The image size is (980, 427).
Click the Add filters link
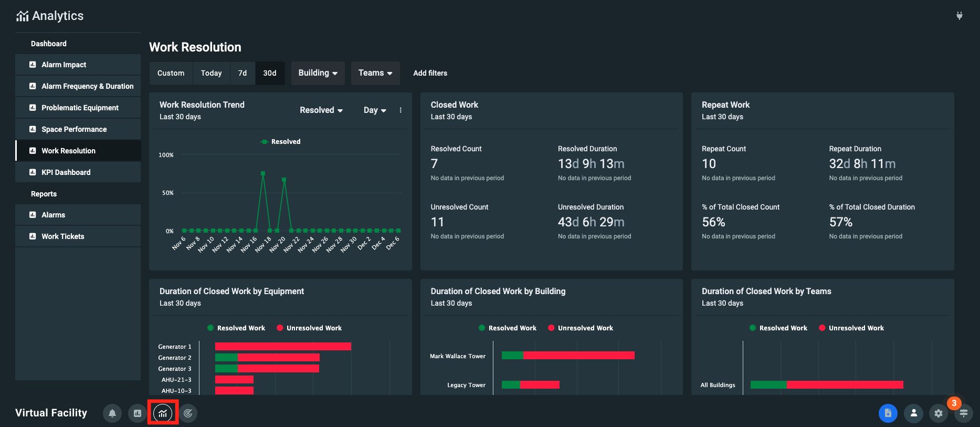tap(430, 73)
